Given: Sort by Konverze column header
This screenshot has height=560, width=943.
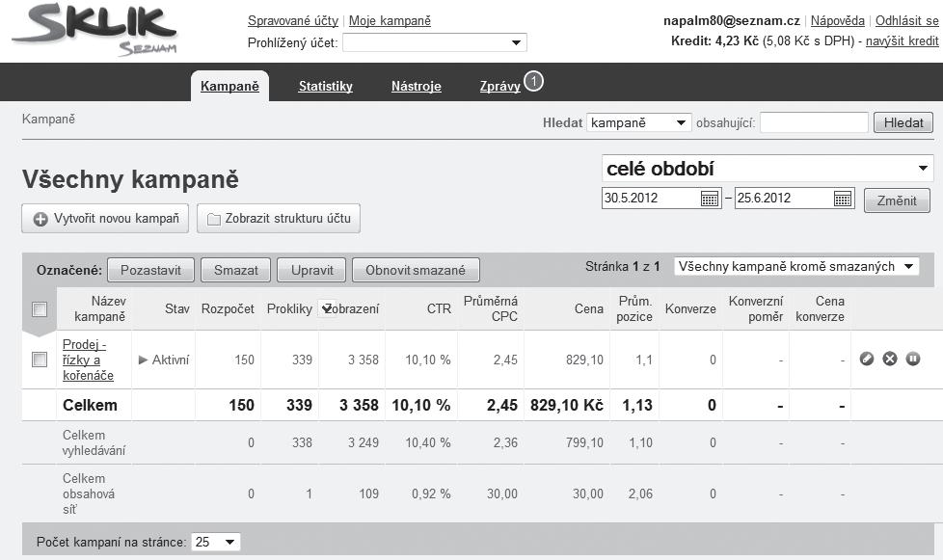Looking at the screenshot, I should click(x=690, y=308).
